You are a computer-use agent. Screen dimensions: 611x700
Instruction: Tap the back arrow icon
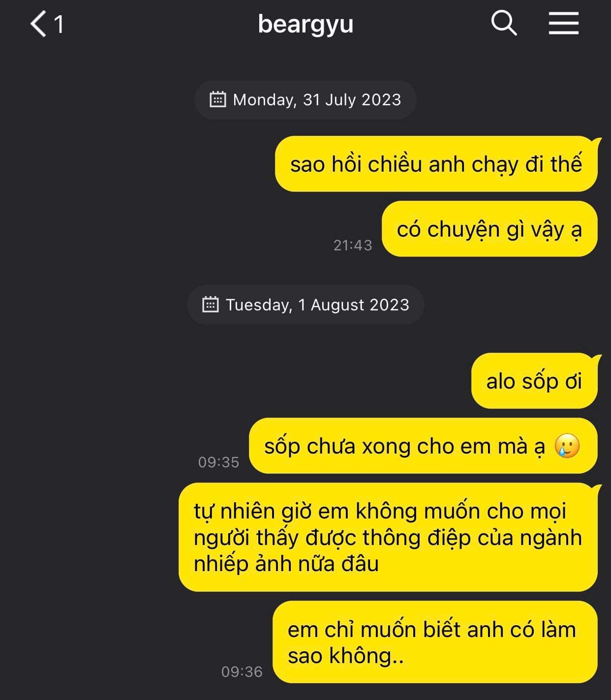[x=38, y=24]
